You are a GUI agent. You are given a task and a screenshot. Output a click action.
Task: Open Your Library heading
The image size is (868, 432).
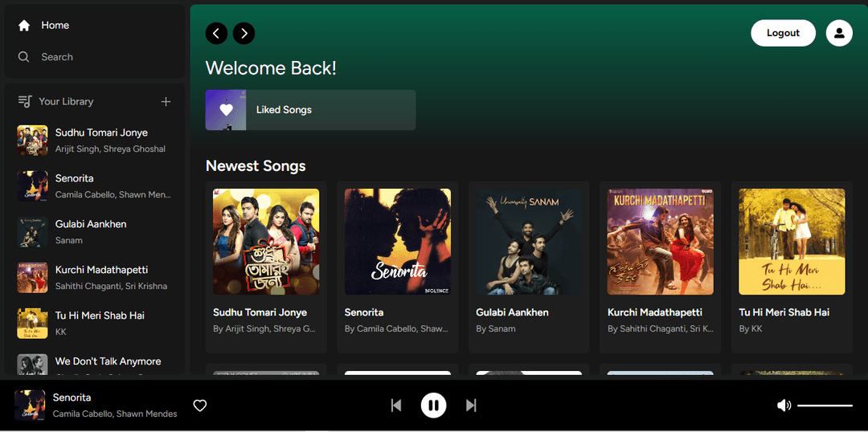pos(66,102)
